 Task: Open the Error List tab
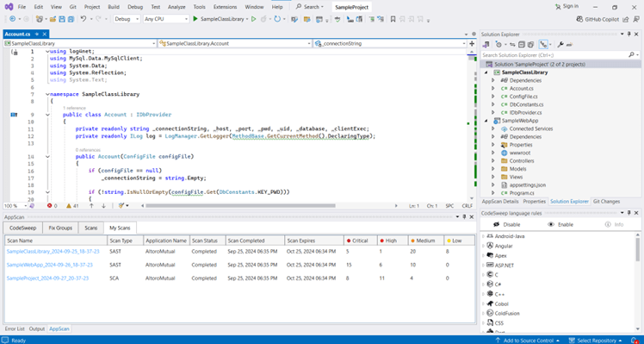[x=15, y=328]
